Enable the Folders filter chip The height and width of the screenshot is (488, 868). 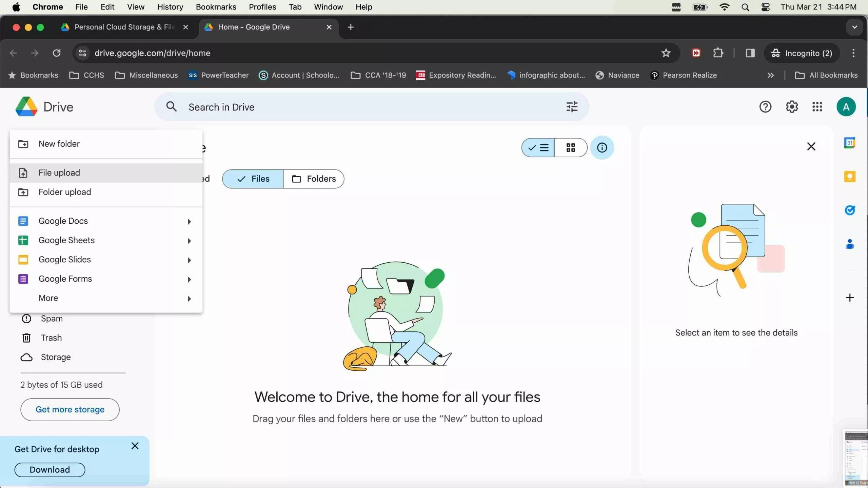pos(314,179)
